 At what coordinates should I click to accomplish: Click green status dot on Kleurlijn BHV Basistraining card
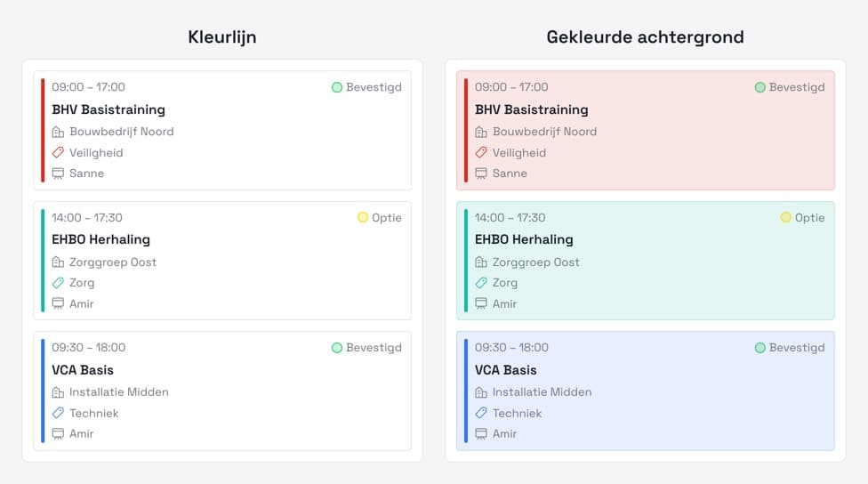point(336,87)
